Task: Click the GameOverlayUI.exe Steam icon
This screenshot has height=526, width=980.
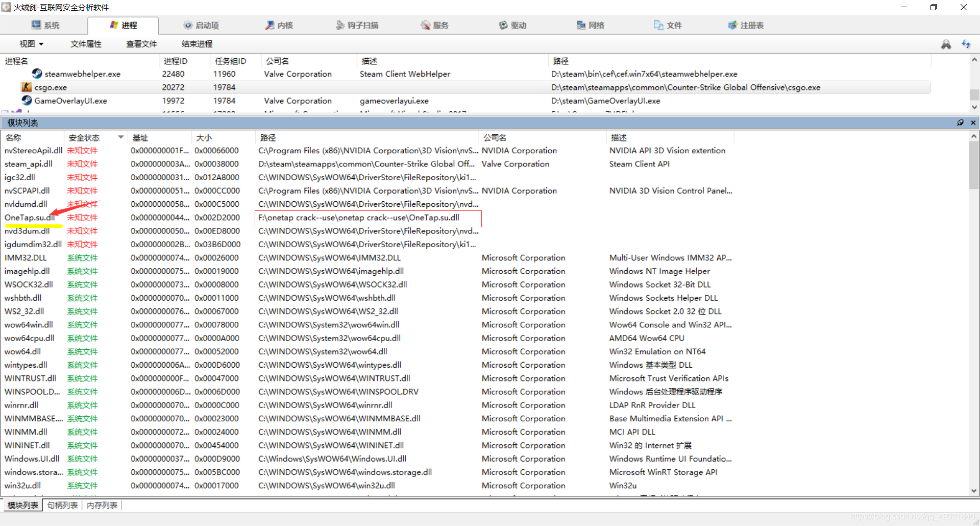Action: [27, 101]
